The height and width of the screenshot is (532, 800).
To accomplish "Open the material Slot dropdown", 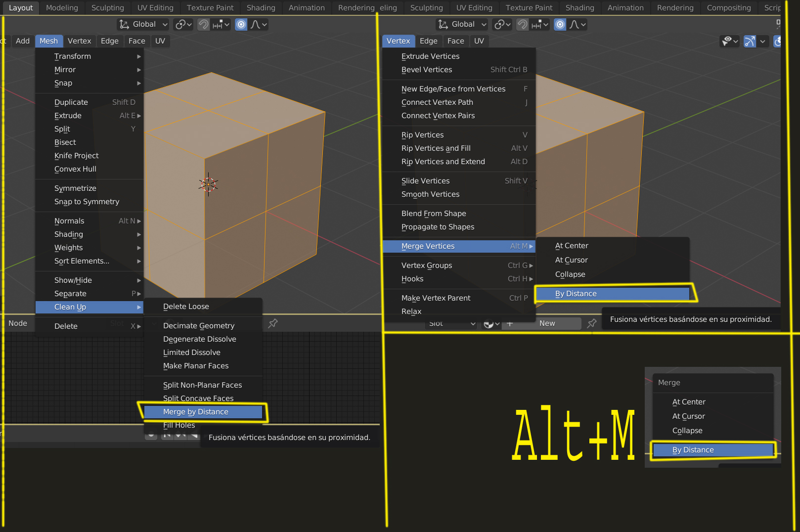I will (x=451, y=324).
